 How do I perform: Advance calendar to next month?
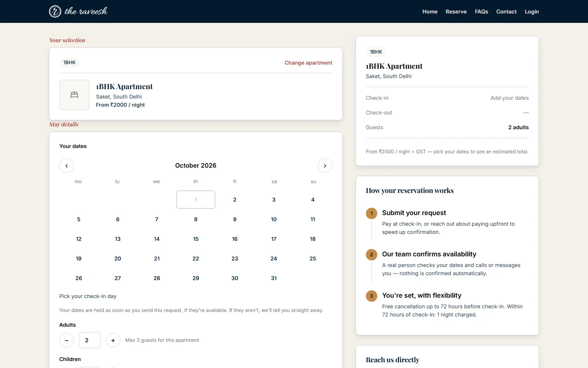(325, 166)
